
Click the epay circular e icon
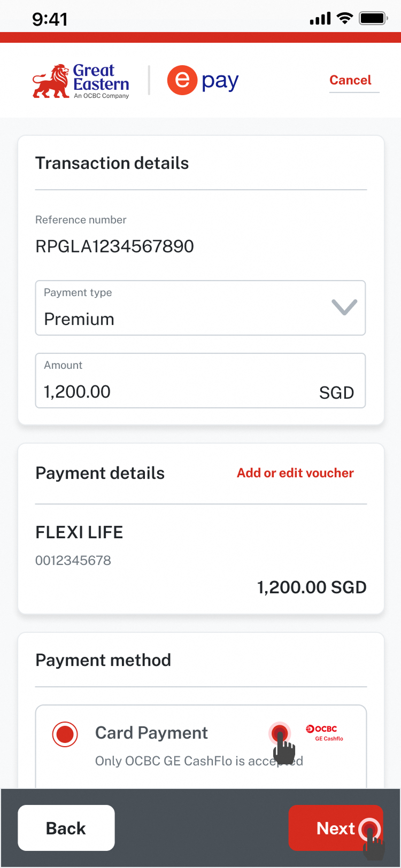tap(182, 80)
